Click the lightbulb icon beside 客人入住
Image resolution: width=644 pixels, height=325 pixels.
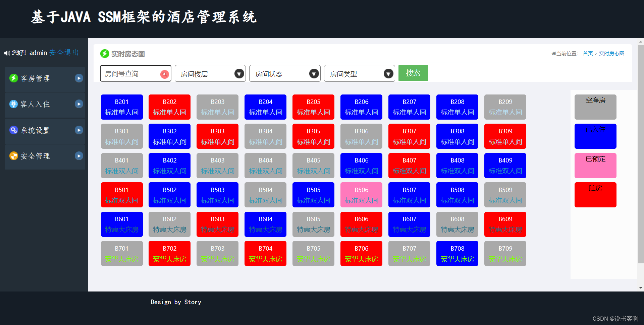point(13,104)
